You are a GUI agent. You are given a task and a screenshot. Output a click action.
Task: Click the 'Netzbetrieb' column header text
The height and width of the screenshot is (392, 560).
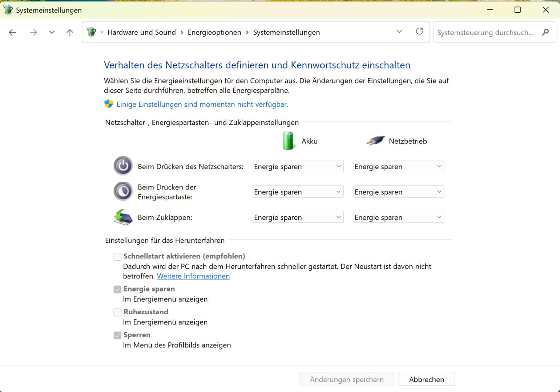(408, 141)
